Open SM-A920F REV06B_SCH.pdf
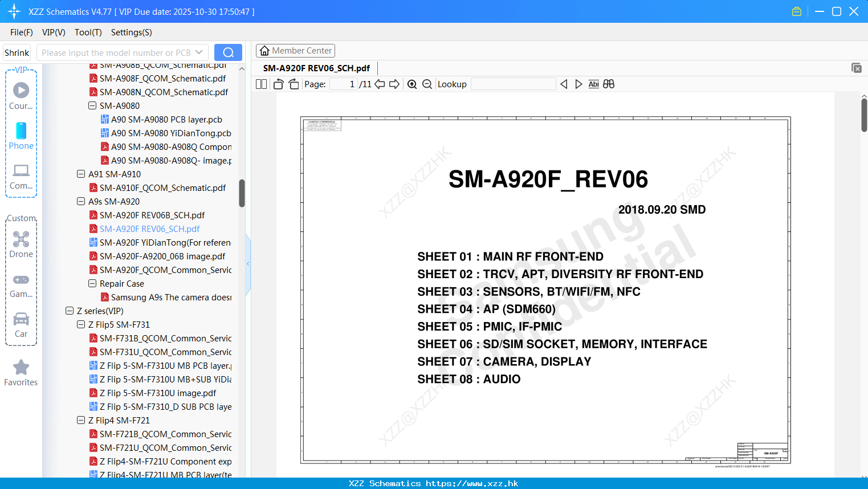Viewport: 868px width, 489px height. point(152,215)
